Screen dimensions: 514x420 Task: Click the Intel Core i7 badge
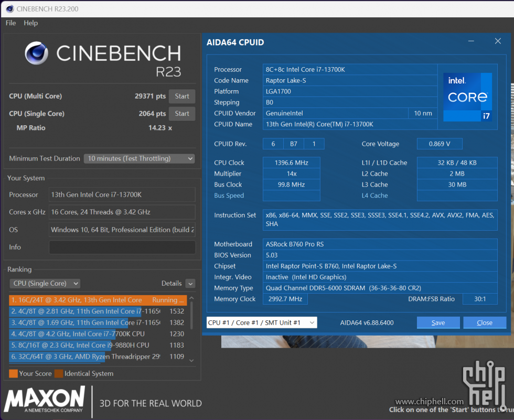[467, 97]
